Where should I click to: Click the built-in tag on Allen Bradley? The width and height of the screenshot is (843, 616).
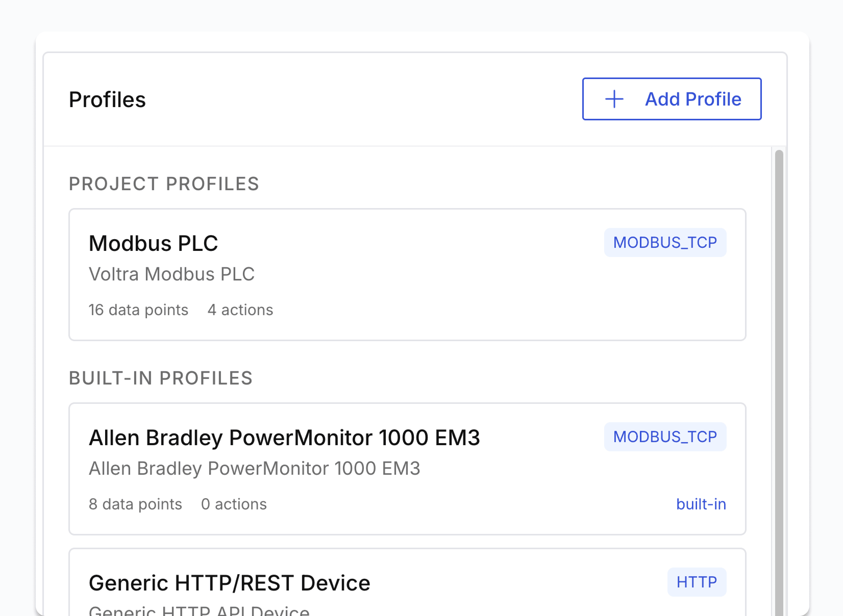tap(701, 504)
